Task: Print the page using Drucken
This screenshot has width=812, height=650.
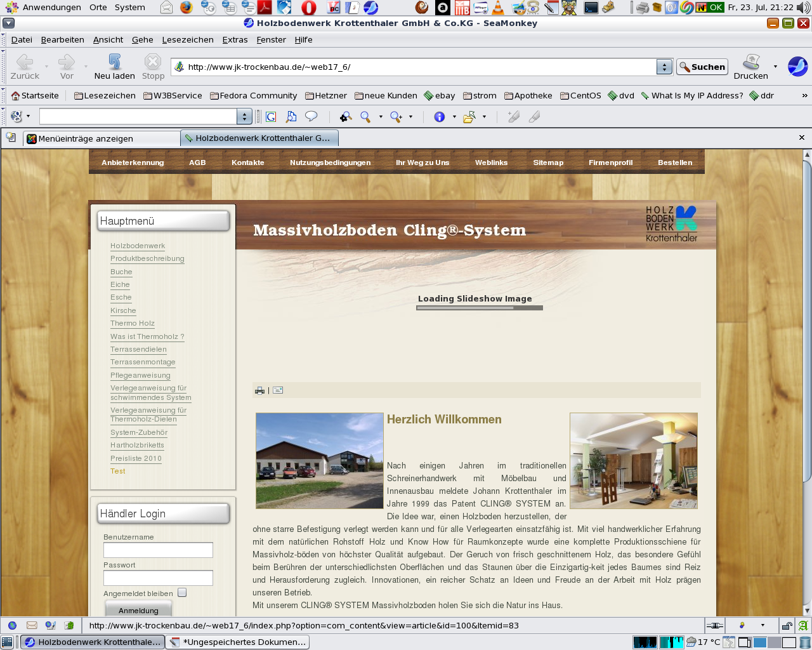Action: pyautogui.click(x=751, y=67)
